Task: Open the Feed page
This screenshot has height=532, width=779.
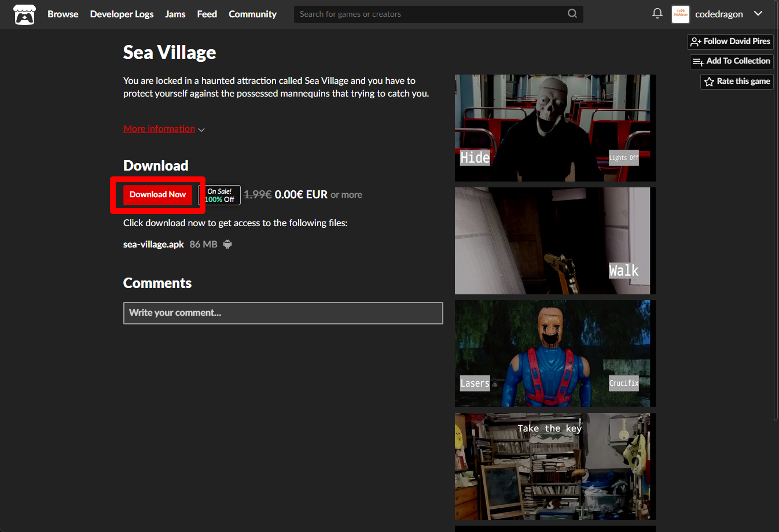Action: [x=207, y=14]
